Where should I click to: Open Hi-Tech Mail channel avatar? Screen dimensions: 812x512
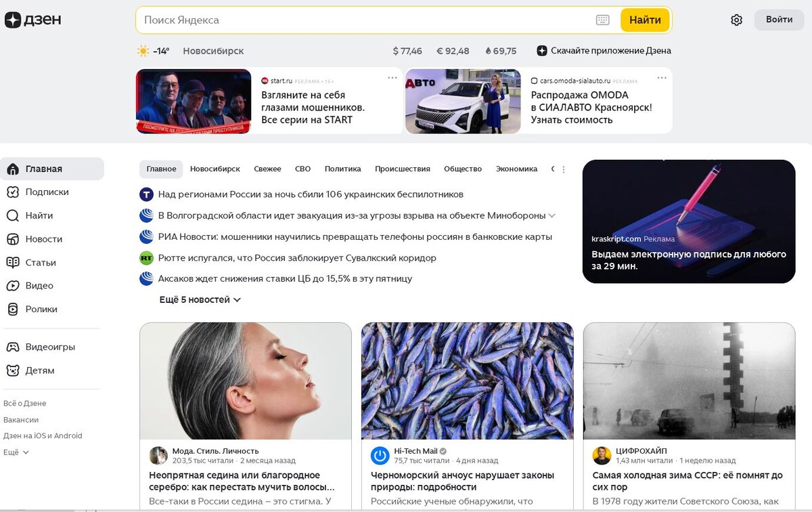coord(380,455)
